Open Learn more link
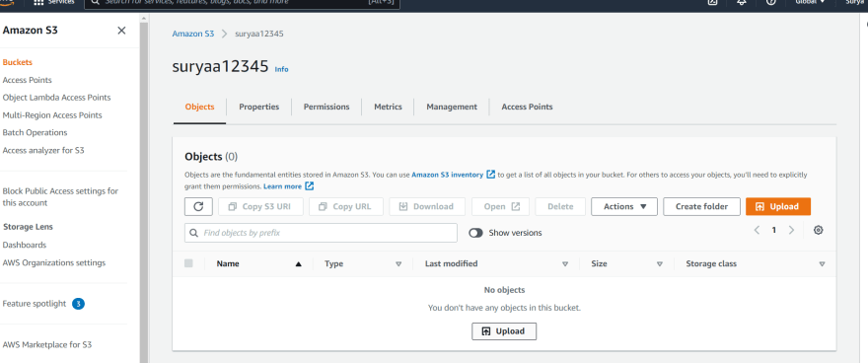This screenshot has width=868, height=363. pyautogui.click(x=282, y=186)
